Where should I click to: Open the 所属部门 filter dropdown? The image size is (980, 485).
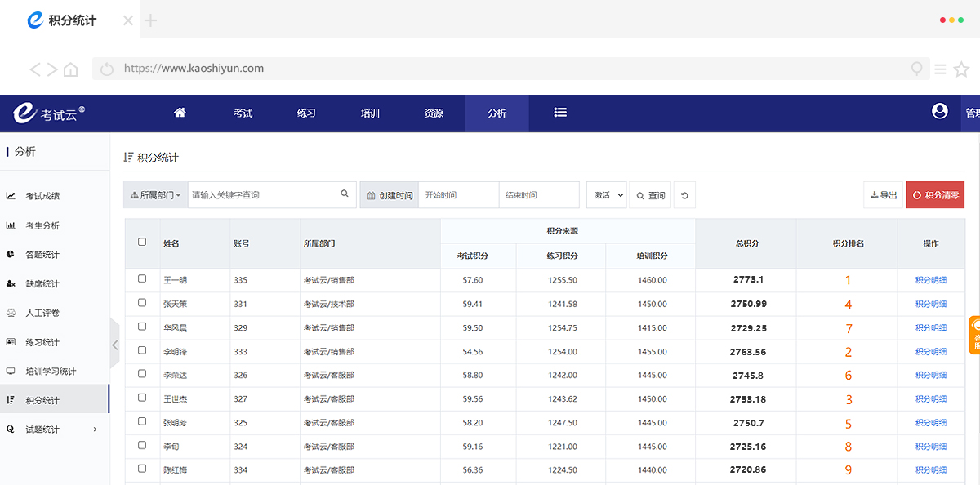(x=156, y=195)
